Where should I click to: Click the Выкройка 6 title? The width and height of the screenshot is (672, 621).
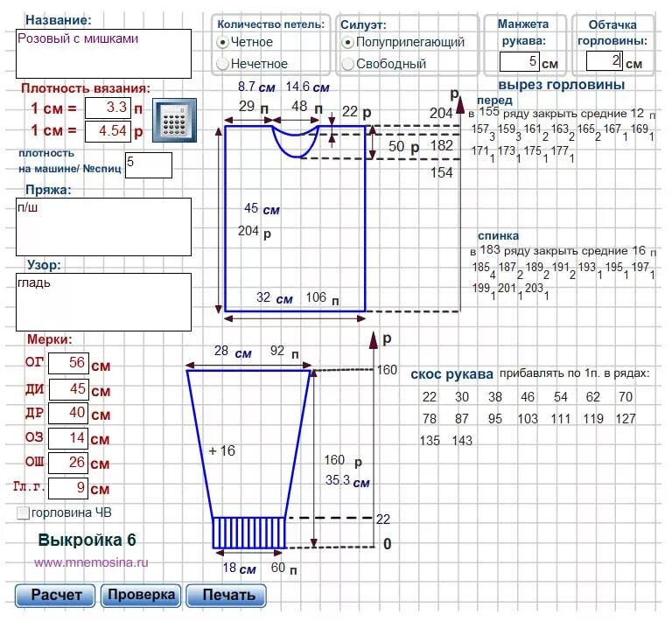click(87, 540)
